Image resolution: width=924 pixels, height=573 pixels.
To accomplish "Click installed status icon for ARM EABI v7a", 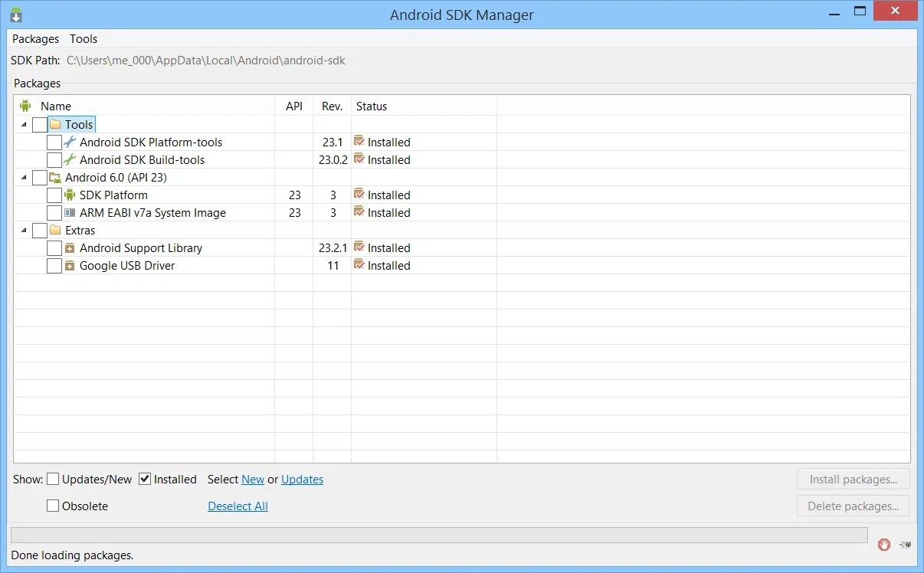I will [359, 211].
